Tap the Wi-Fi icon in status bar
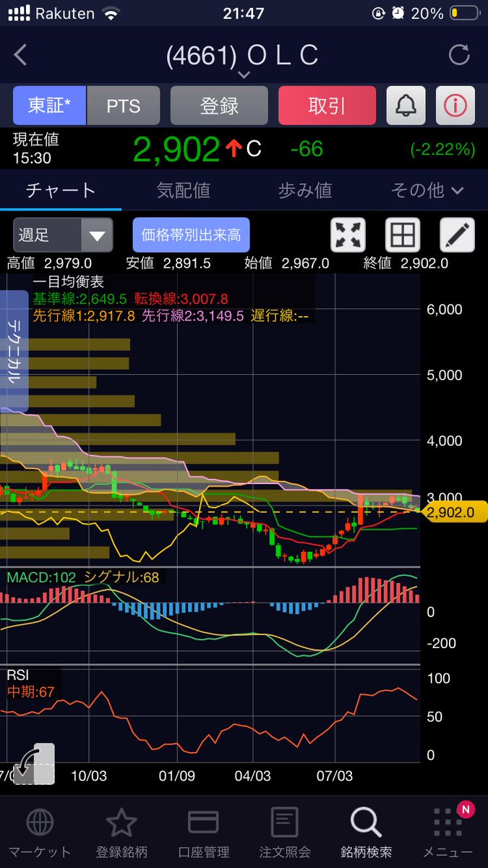 (111, 13)
